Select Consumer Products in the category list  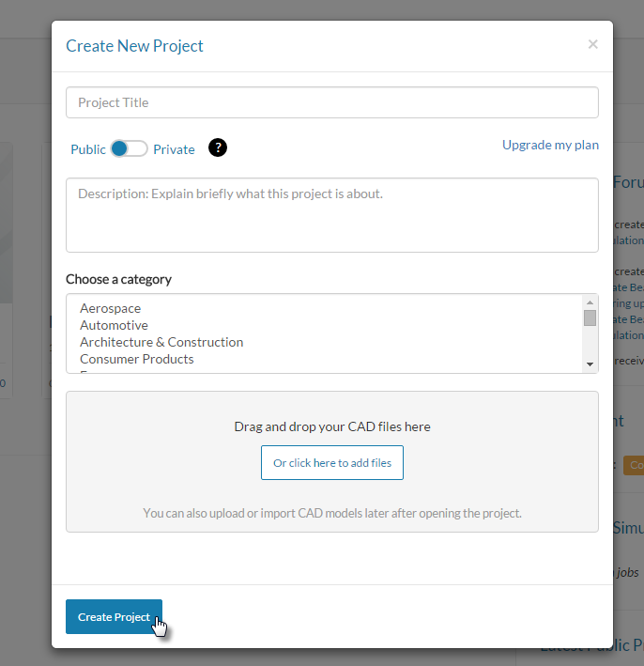coord(137,359)
